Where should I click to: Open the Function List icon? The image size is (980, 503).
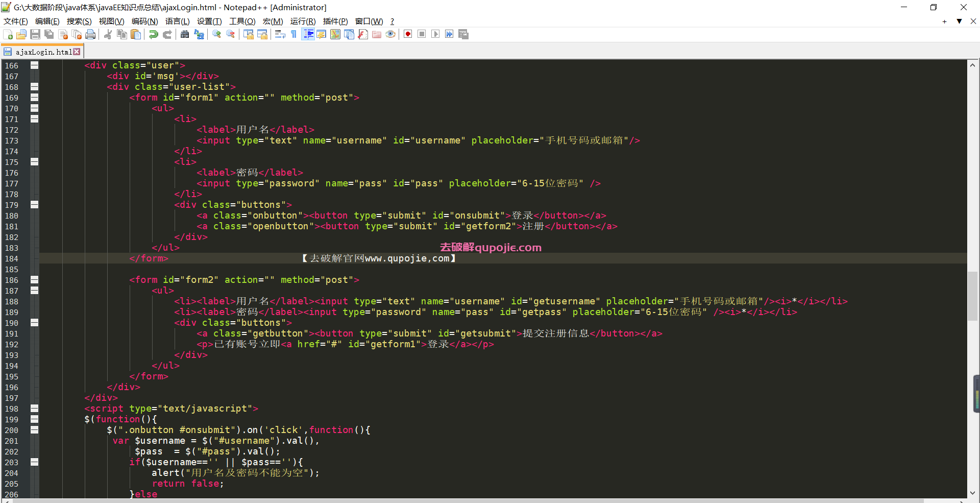(x=363, y=34)
